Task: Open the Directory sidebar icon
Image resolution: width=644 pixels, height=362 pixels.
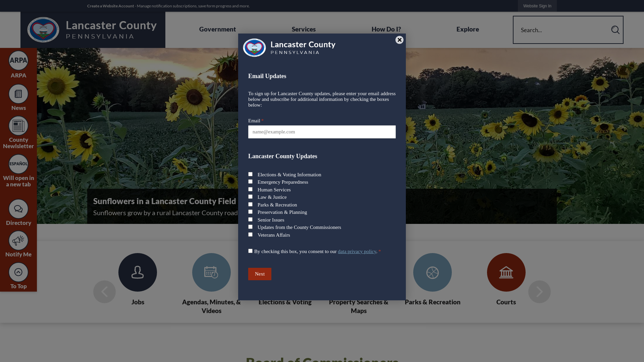Action: pyautogui.click(x=18, y=209)
